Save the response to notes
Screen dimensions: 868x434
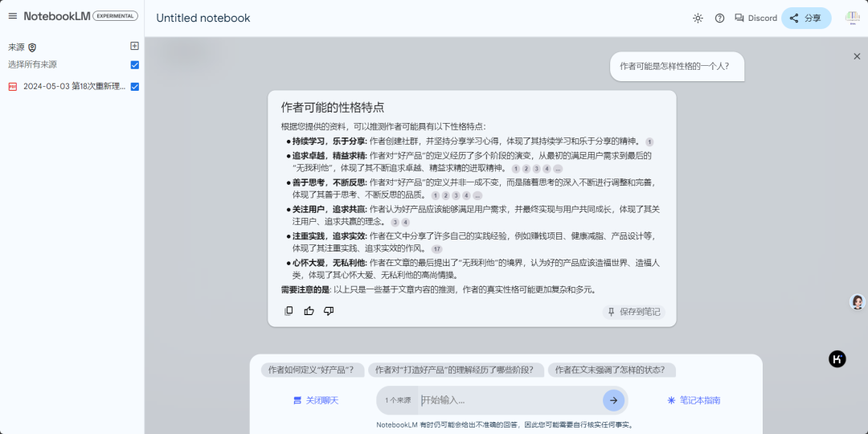tap(633, 312)
